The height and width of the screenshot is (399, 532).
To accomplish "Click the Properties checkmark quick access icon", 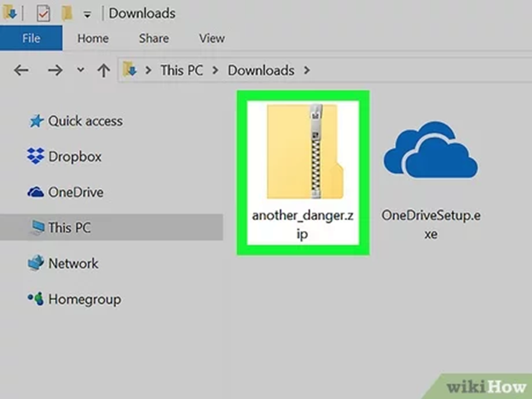I will [x=43, y=14].
